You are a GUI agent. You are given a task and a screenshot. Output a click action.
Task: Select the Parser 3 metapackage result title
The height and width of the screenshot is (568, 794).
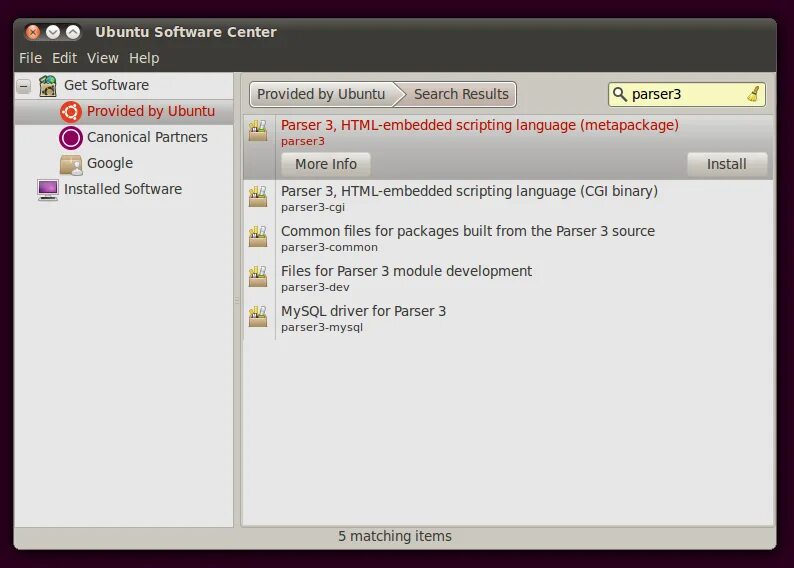480,125
